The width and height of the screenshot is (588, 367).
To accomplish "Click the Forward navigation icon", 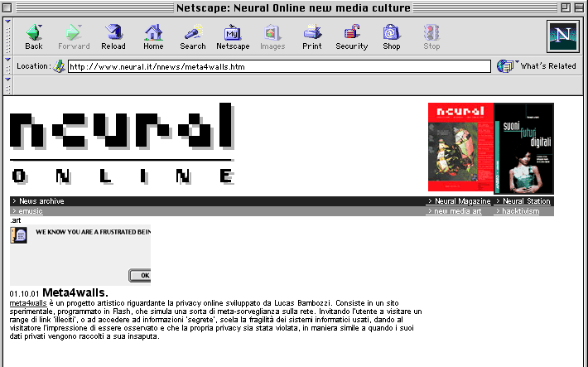I will 74,37.
